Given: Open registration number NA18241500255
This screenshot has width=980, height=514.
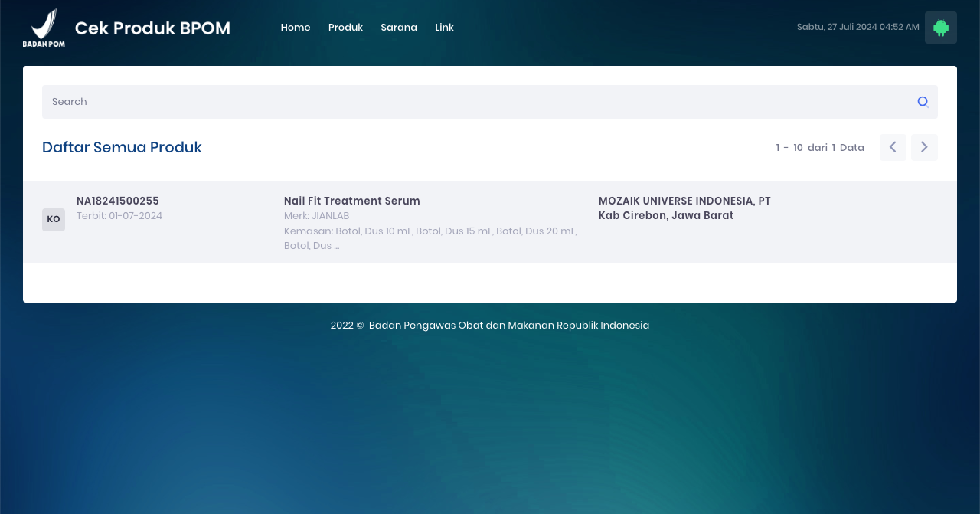Looking at the screenshot, I should tap(118, 201).
